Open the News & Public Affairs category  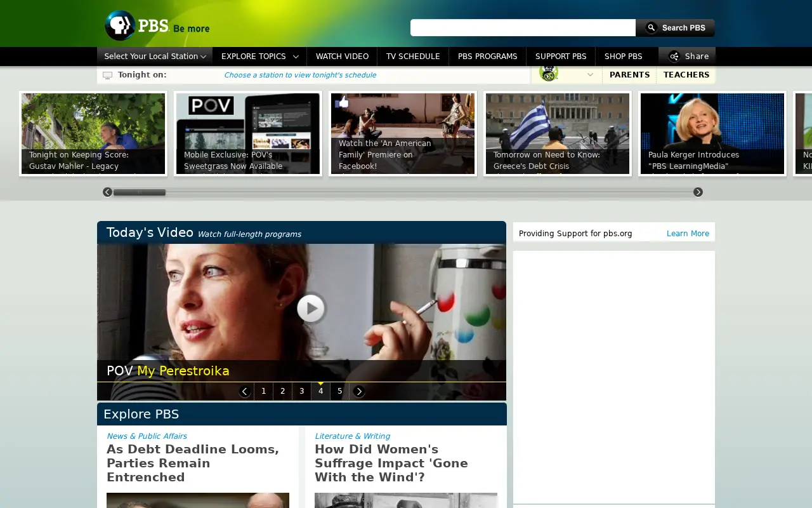pos(147,436)
